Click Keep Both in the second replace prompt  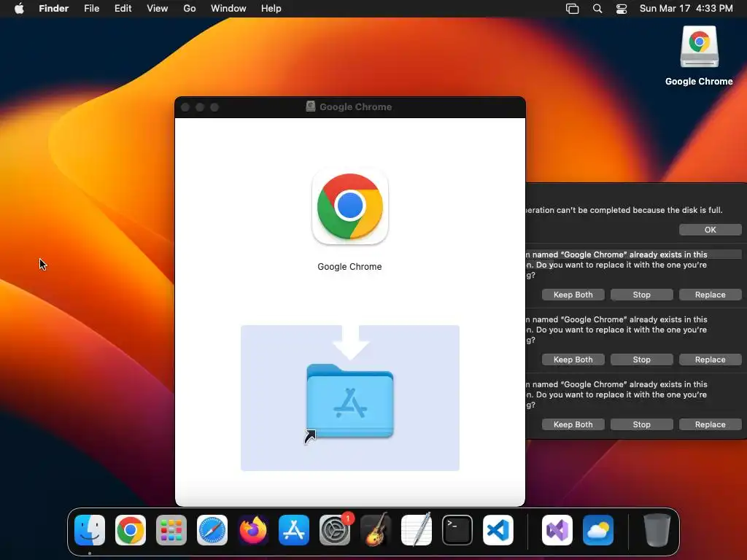pyautogui.click(x=573, y=359)
